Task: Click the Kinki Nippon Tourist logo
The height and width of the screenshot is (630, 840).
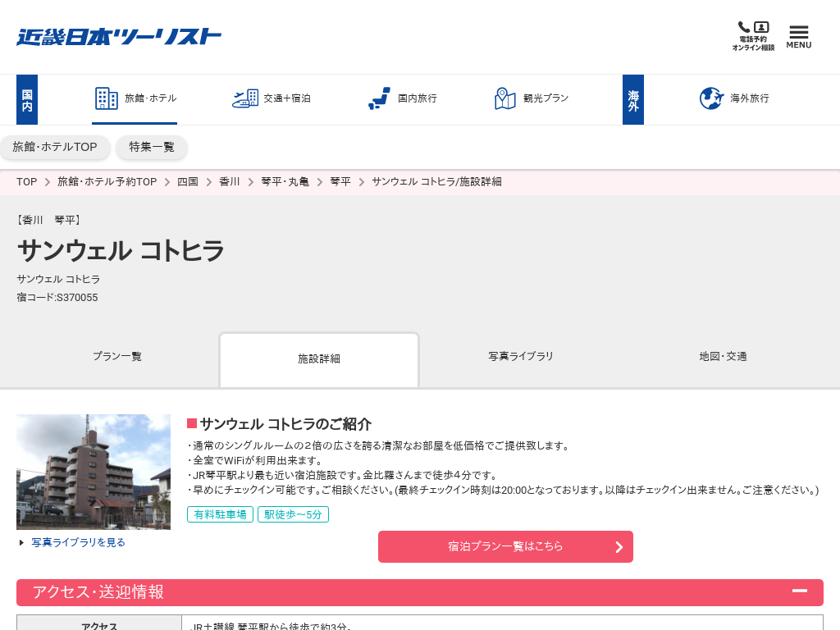Action: [118, 37]
